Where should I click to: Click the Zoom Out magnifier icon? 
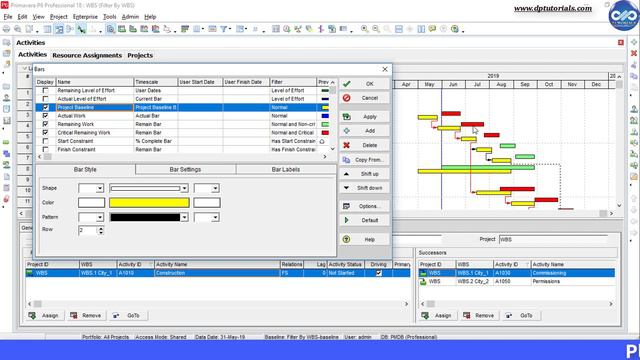(x=376, y=29)
